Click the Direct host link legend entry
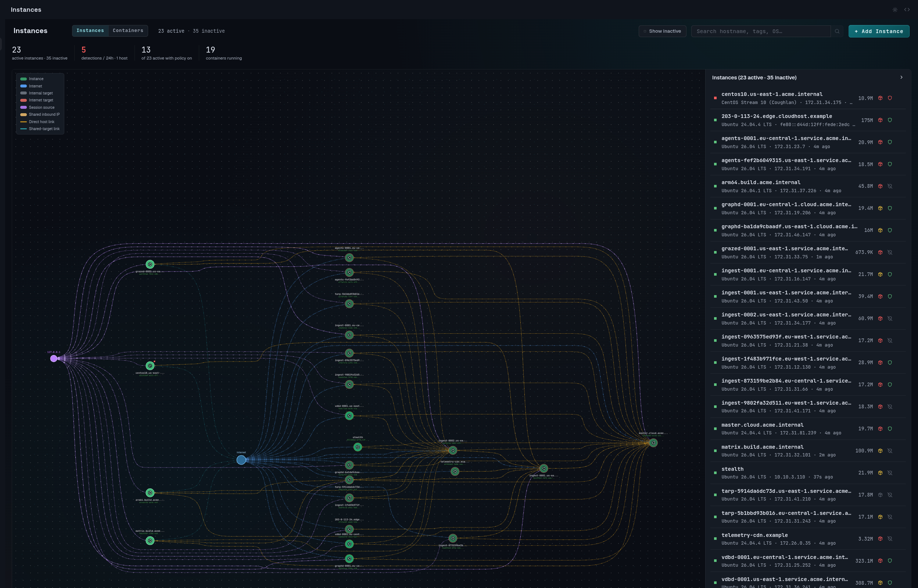Screen dimensions: 918x588 point(37,122)
